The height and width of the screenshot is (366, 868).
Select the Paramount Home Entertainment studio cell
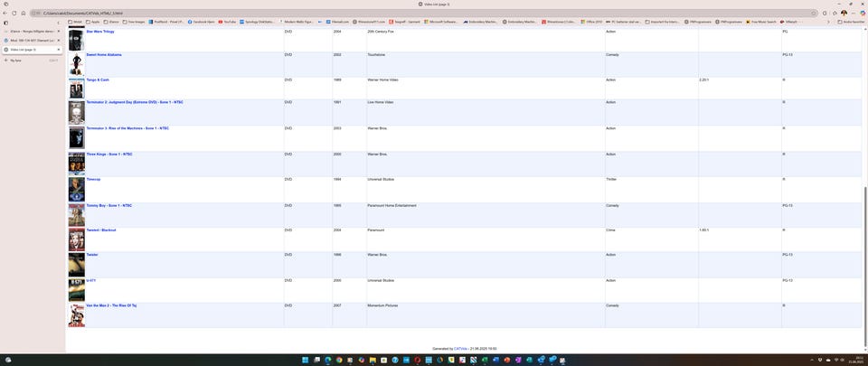(x=486, y=215)
